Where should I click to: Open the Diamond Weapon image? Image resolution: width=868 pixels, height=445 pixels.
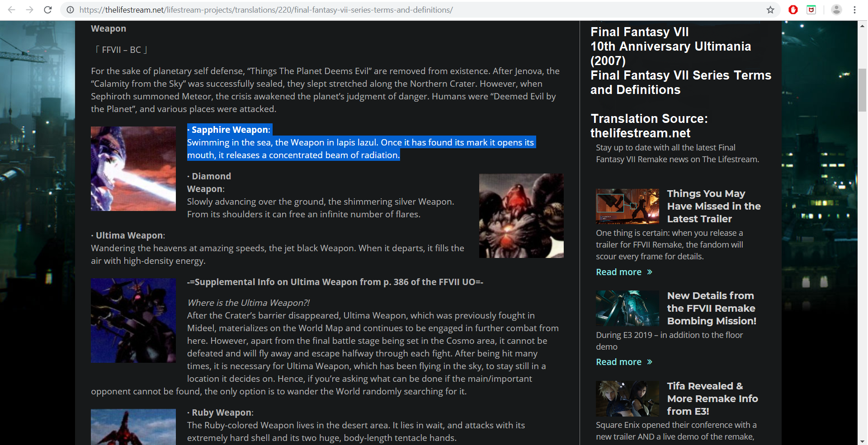[521, 215]
